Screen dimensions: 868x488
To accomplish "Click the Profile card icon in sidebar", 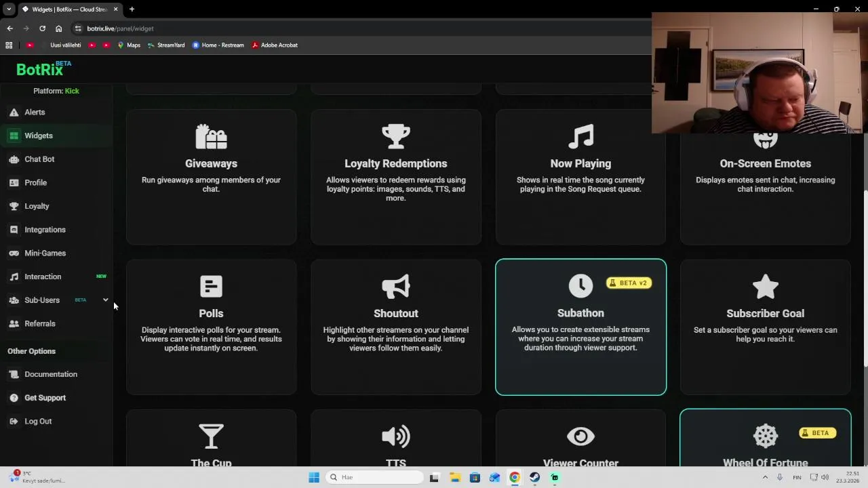I will click(14, 183).
